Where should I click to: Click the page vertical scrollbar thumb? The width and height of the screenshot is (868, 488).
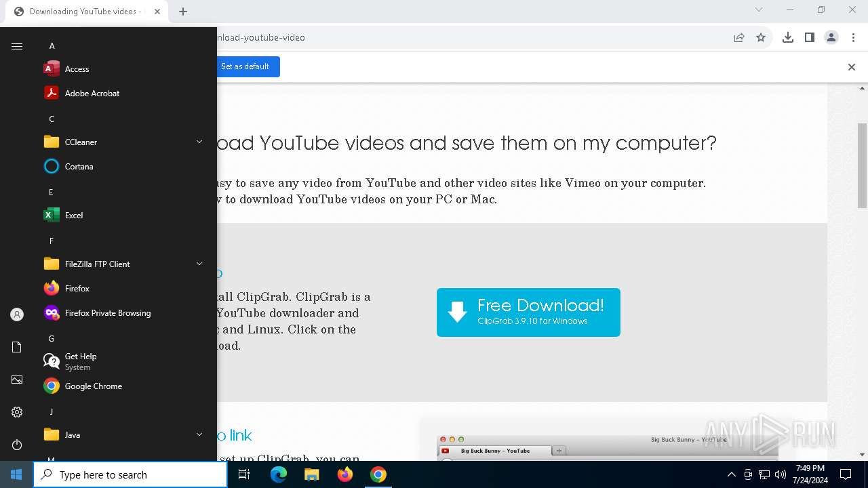click(x=863, y=166)
